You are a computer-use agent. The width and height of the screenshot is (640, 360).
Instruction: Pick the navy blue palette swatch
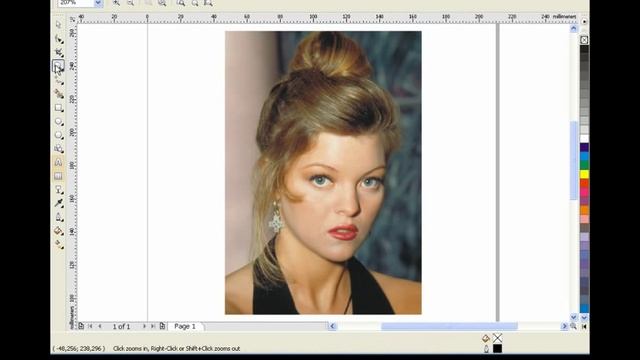coord(584,147)
